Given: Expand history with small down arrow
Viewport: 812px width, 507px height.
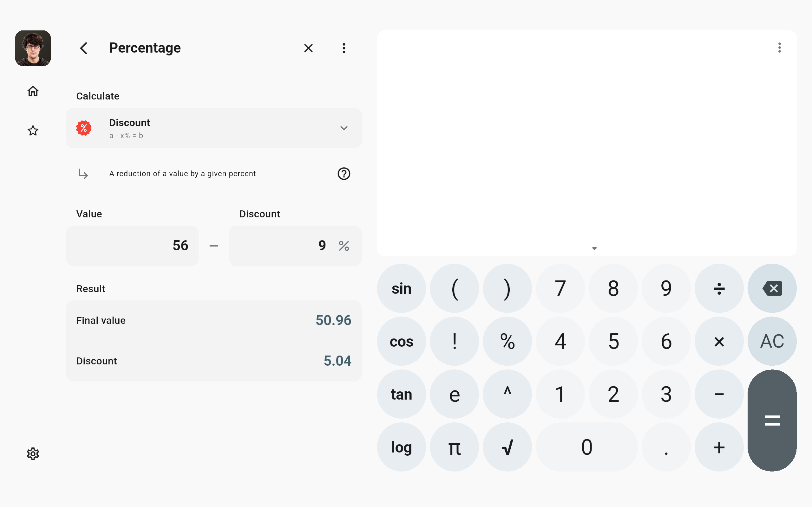Looking at the screenshot, I should tap(594, 248).
